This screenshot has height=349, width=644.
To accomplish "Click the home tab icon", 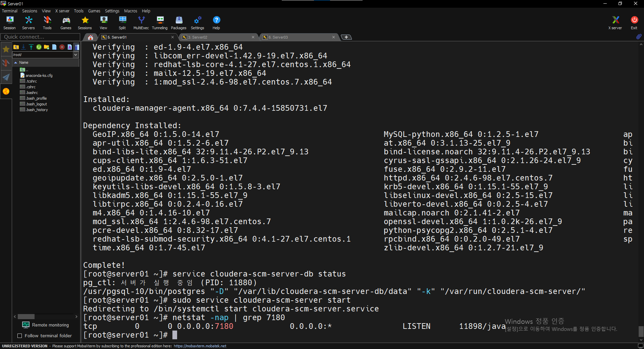I will click(x=91, y=37).
